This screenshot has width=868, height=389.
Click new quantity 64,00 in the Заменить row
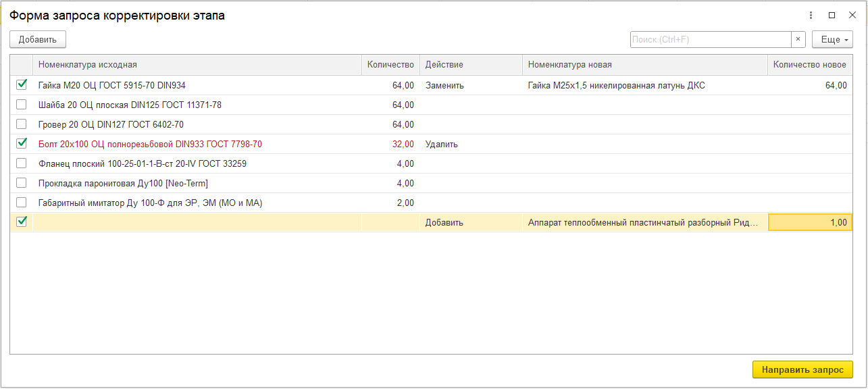(810, 86)
